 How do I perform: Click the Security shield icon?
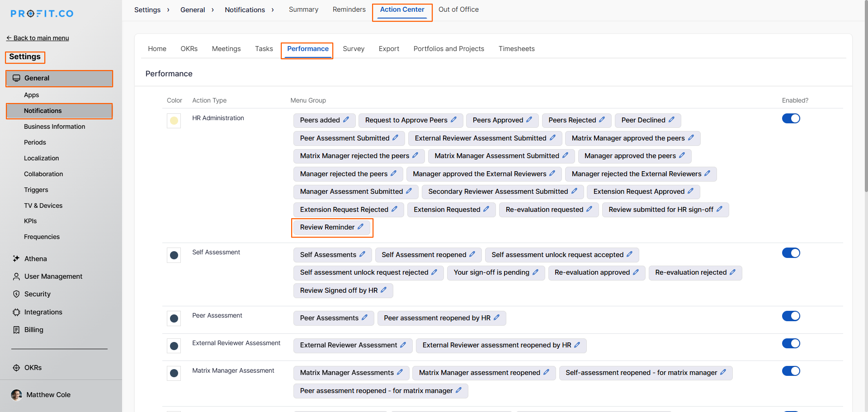coord(16,294)
